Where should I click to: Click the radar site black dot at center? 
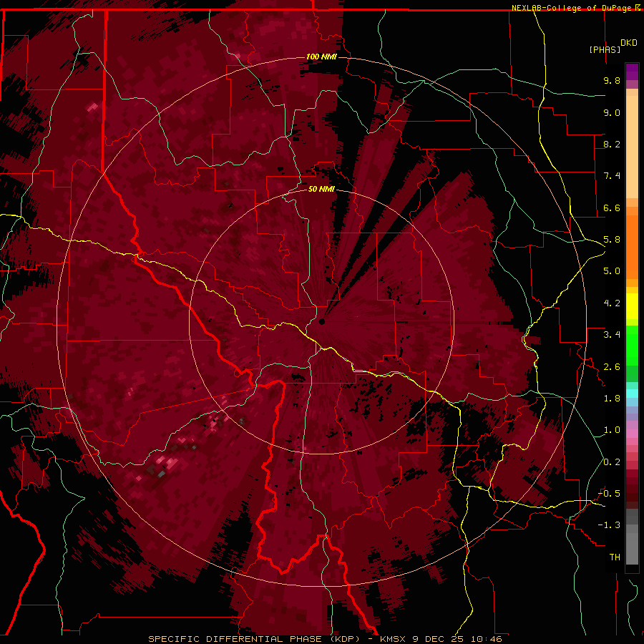click(x=322, y=321)
